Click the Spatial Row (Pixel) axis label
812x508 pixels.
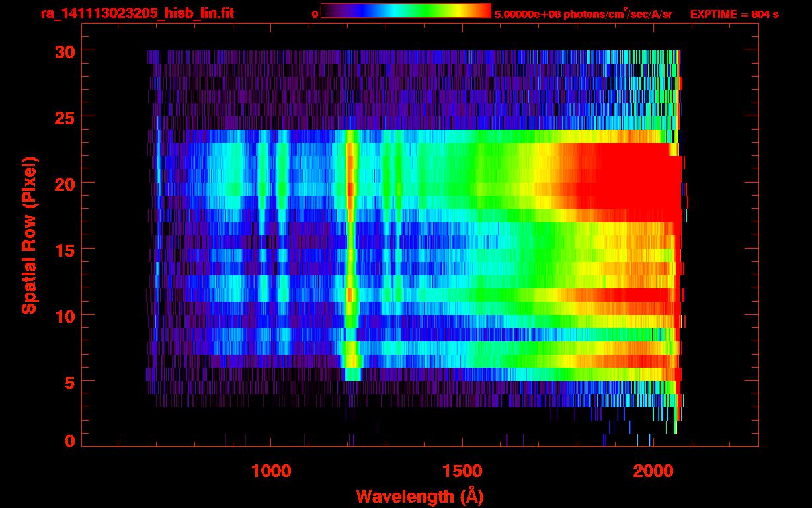(x=29, y=235)
